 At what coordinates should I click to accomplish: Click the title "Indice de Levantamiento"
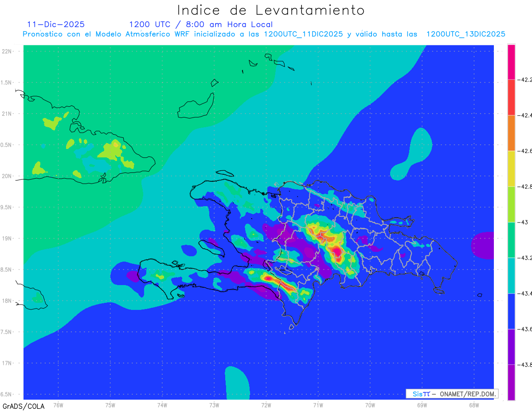tap(271, 10)
